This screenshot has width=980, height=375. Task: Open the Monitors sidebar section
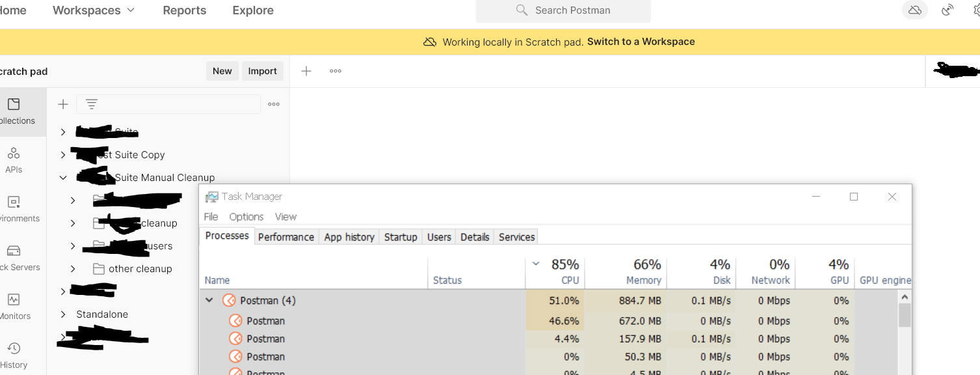pos(14,307)
